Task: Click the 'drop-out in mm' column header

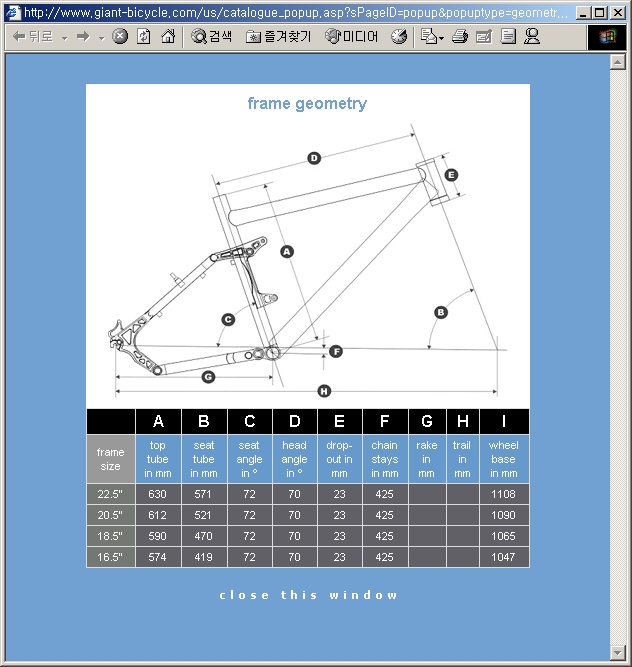Action: pyautogui.click(x=339, y=459)
